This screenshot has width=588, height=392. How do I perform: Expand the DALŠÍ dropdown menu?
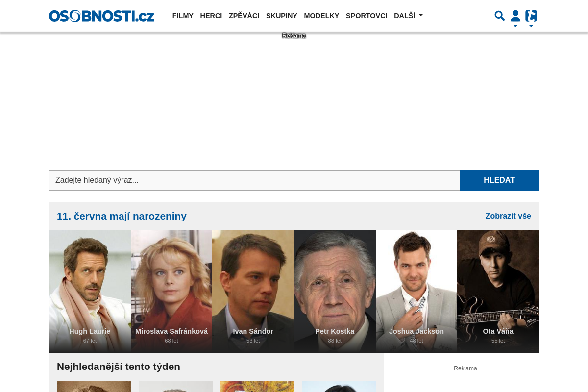408,16
